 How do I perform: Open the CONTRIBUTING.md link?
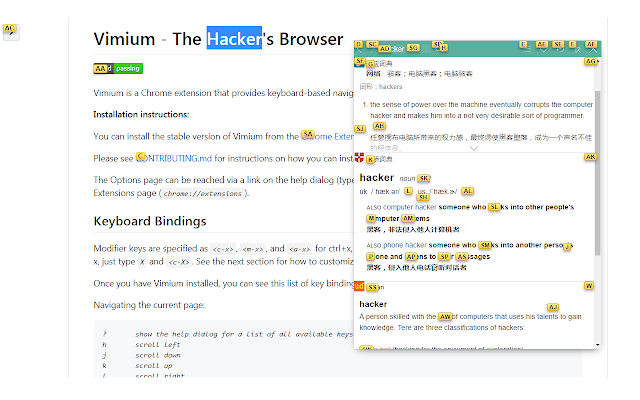click(174, 158)
